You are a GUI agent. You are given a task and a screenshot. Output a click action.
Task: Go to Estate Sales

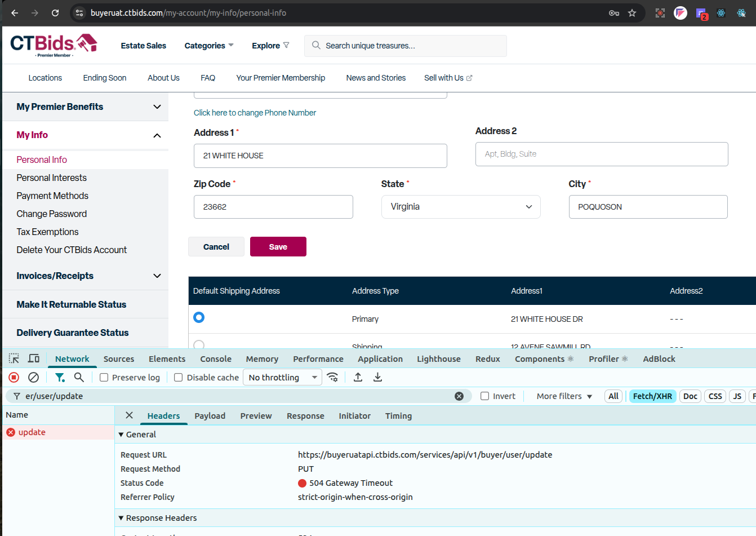tap(144, 46)
